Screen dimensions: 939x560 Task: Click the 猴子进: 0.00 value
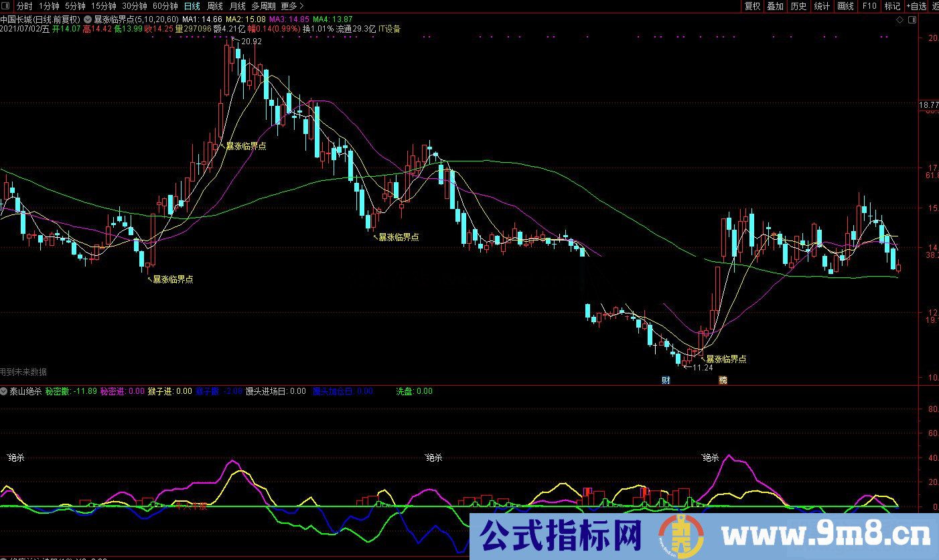170,391
